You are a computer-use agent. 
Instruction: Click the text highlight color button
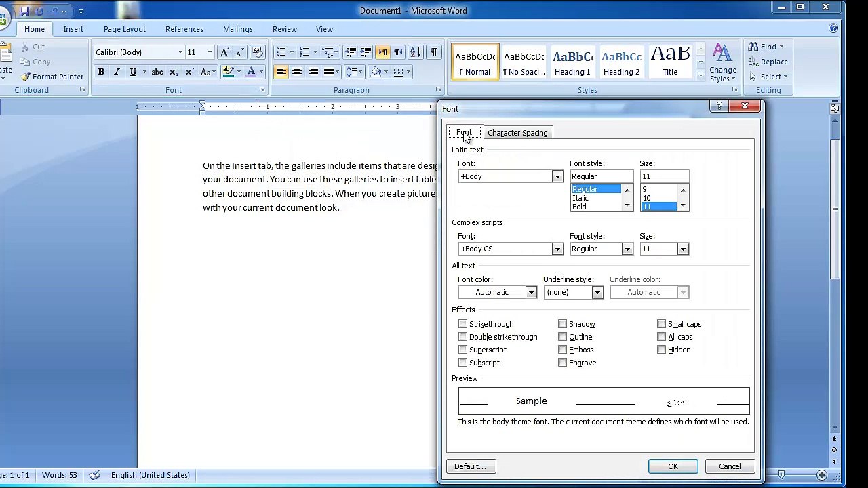229,72
